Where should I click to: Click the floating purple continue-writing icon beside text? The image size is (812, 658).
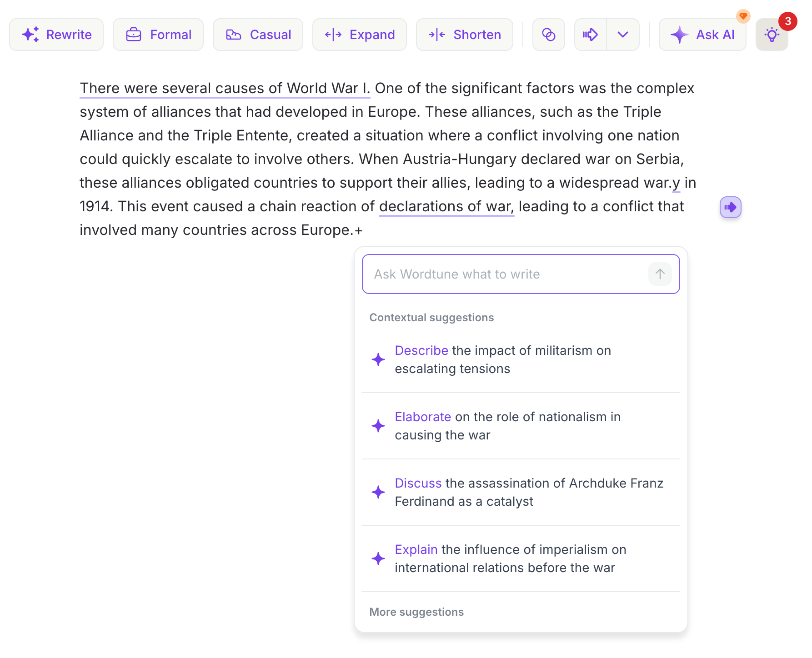731,207
